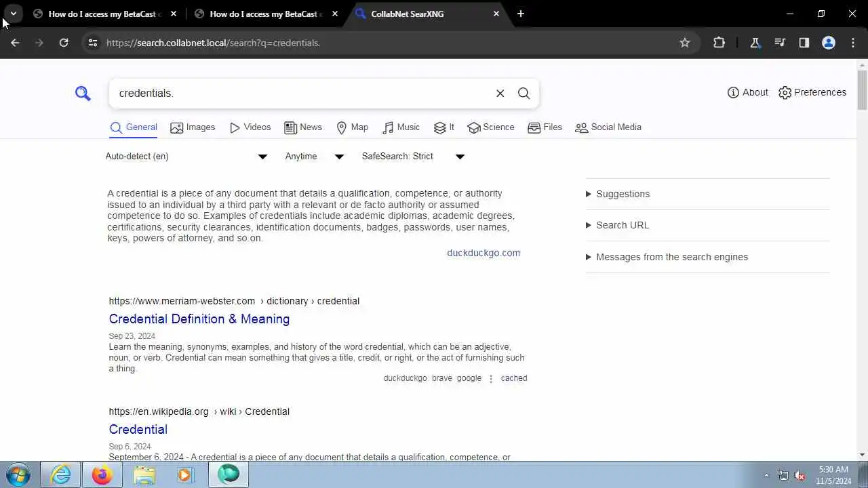Launch Firefox from taskbar
This screenshot has width=868, height=488.
(x=102, y=475)
